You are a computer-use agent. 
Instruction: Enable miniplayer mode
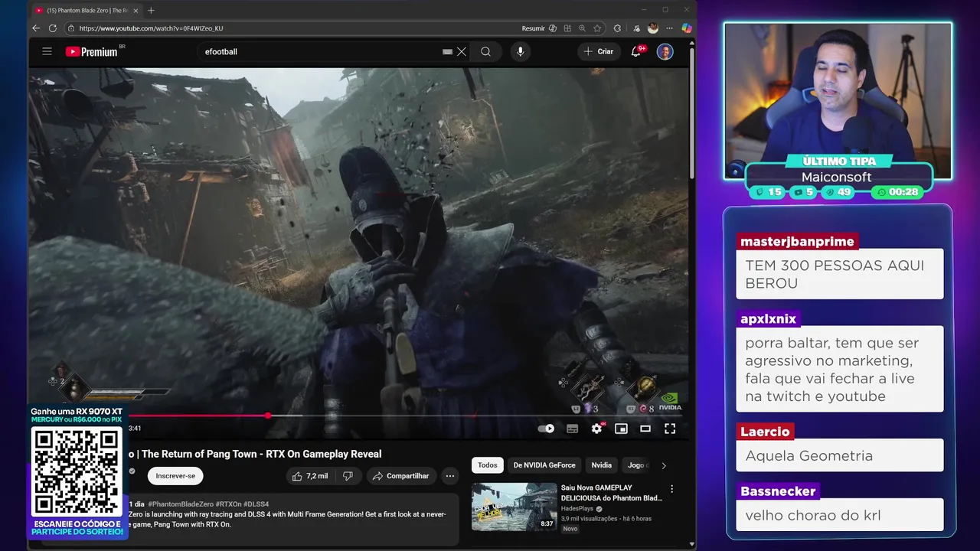621,429
